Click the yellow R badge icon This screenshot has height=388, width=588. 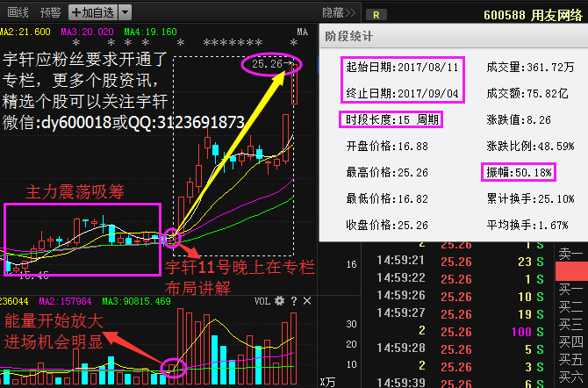(376, 14)
